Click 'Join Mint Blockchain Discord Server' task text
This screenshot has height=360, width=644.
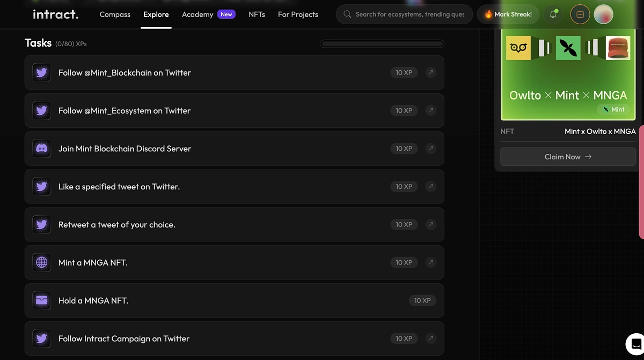coord(125,149)
